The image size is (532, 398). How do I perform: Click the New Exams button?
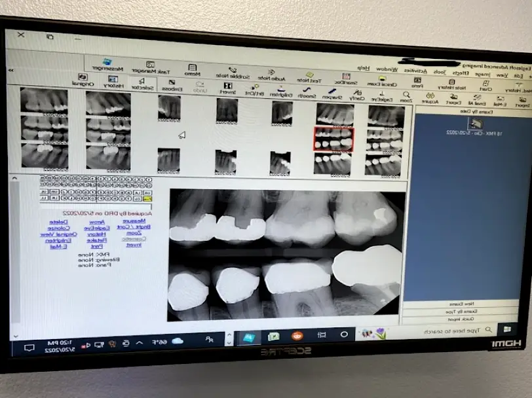click(461, 304)
